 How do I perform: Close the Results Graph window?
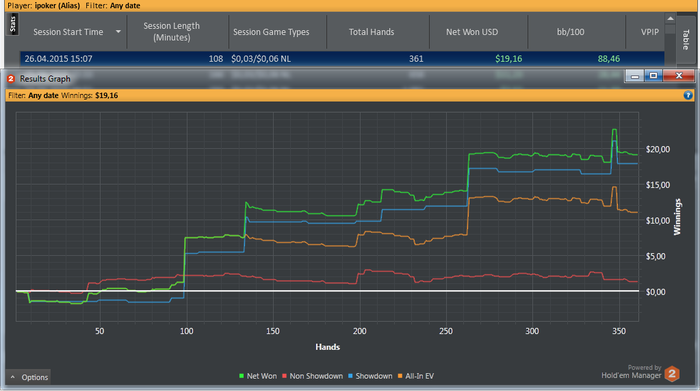(679, 76)
